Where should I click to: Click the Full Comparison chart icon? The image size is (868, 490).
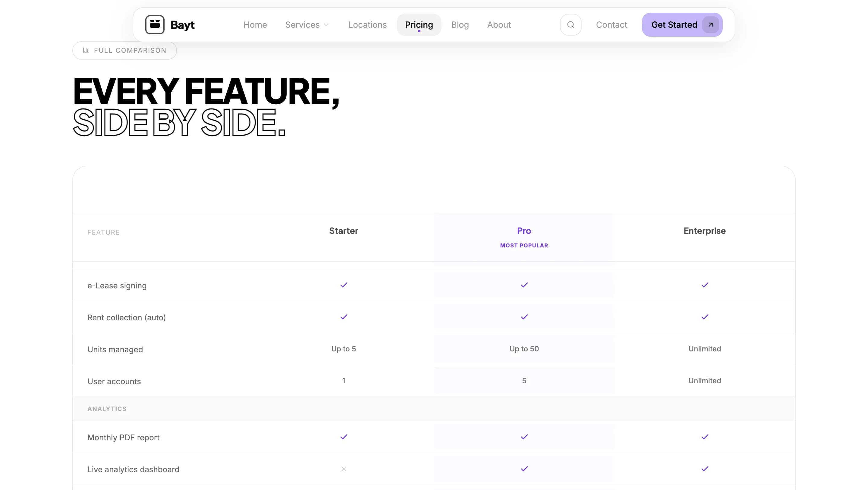[x=86, y=51]
